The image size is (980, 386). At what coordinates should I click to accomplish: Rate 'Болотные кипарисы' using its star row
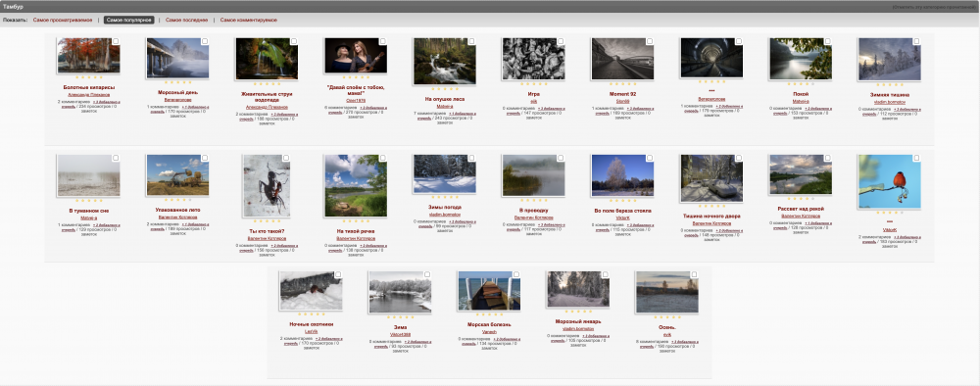click(x=88, y=77)
